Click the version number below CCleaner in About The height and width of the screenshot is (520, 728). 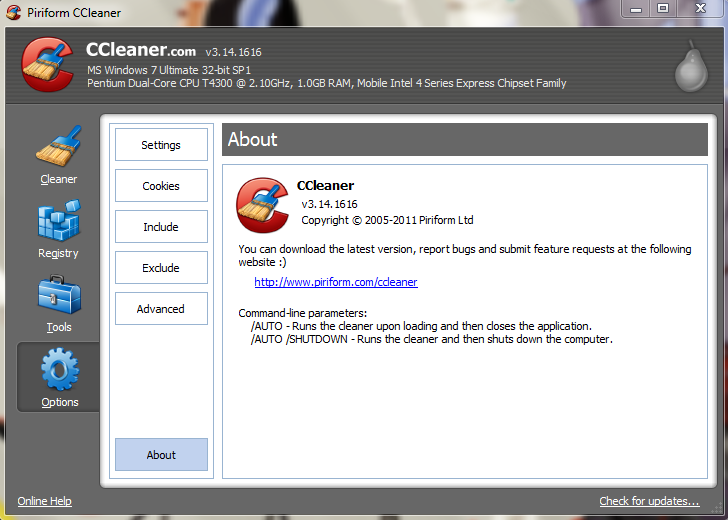point(329,204)
